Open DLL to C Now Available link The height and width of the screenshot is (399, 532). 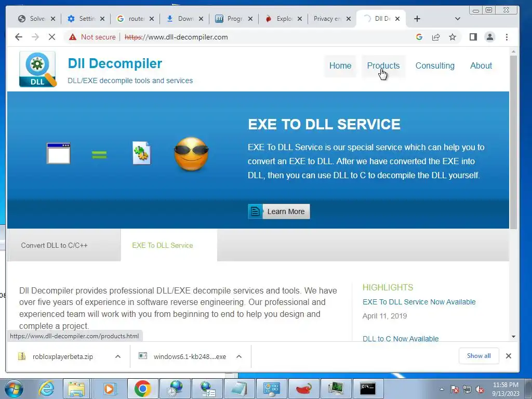(401, 339)
